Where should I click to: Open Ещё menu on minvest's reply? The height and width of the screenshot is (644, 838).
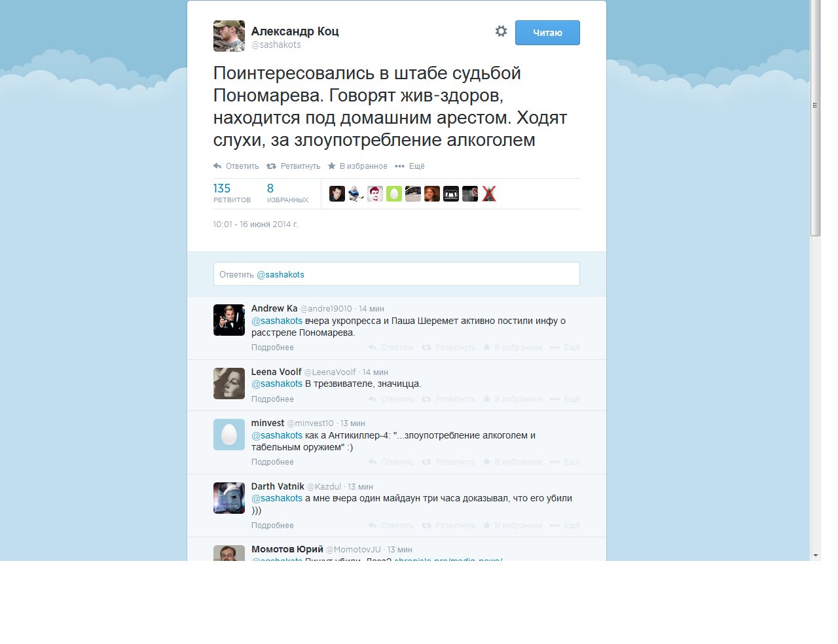[x=565, y=462]
